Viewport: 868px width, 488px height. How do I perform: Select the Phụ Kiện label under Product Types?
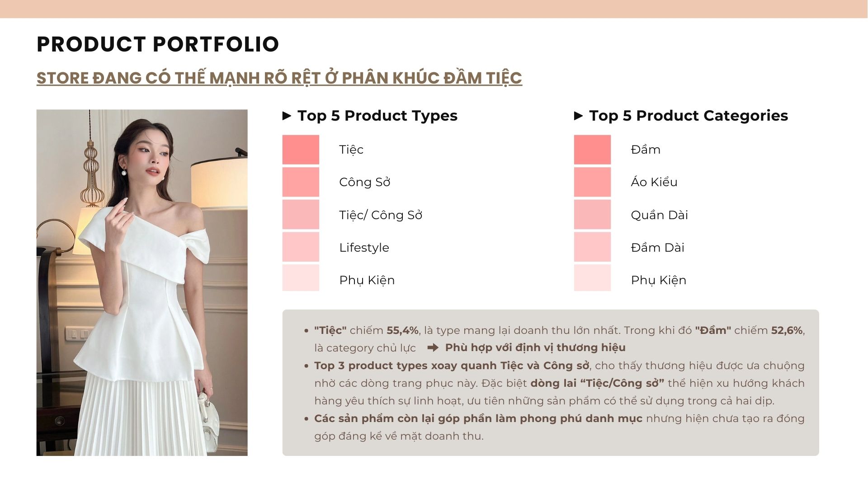pos(367,280)
